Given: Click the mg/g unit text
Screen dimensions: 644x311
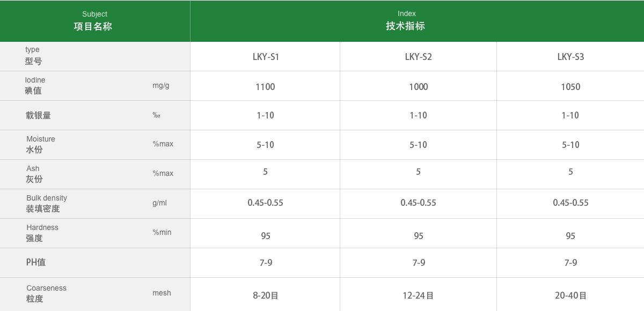Looking at the screenshot, I should (160, 86).
